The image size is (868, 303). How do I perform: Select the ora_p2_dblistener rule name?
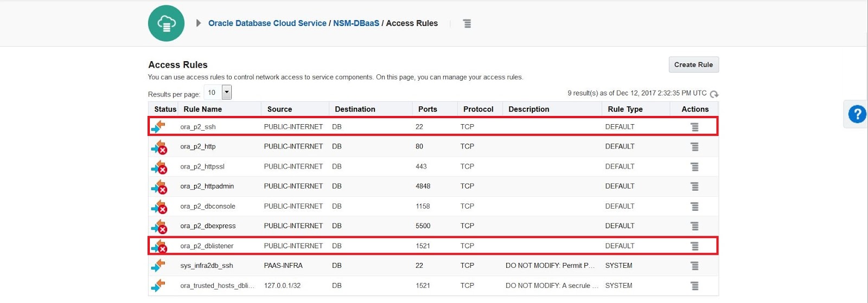coord(207,246)
